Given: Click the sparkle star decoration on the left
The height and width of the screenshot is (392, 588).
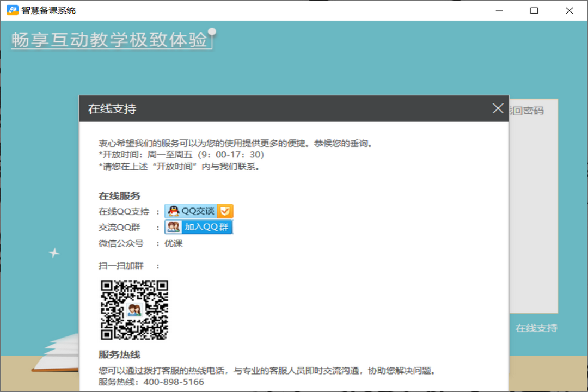Looking at the screenshot, I should tap(54, 252).
